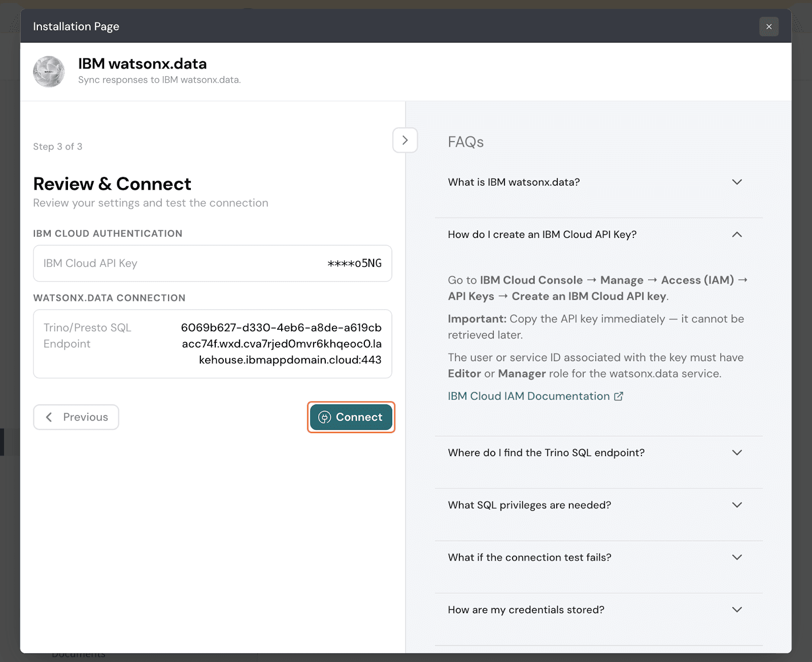The image size is (812, 662).
Task: Click the 'What is IBM watsonx.data?' question text
Action: click(514, 182)
